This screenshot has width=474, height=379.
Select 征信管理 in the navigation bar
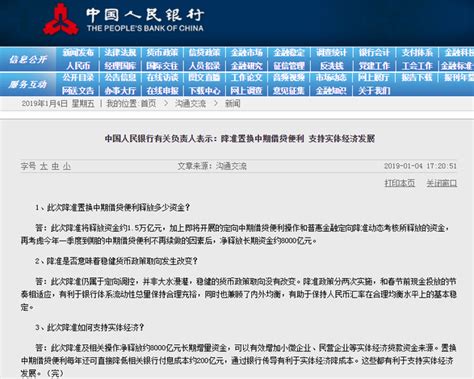point(289,66)
